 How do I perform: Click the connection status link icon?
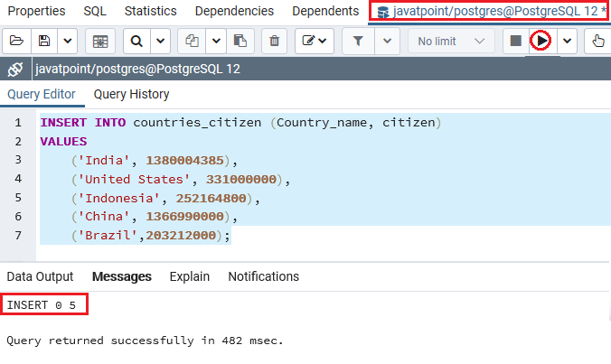coord(15,69)
